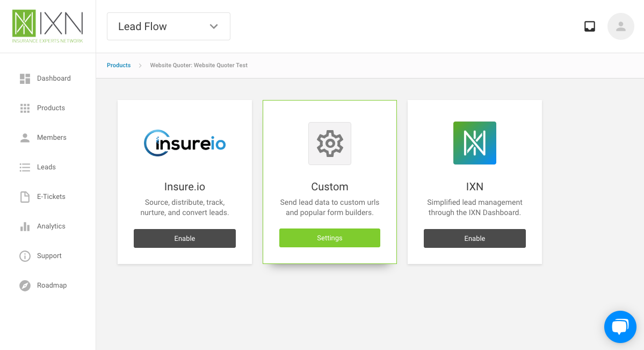Open the inbox tray icon in header
This screenshot has height=350, width=644.
pyautogui.click(x=590, y=26)
